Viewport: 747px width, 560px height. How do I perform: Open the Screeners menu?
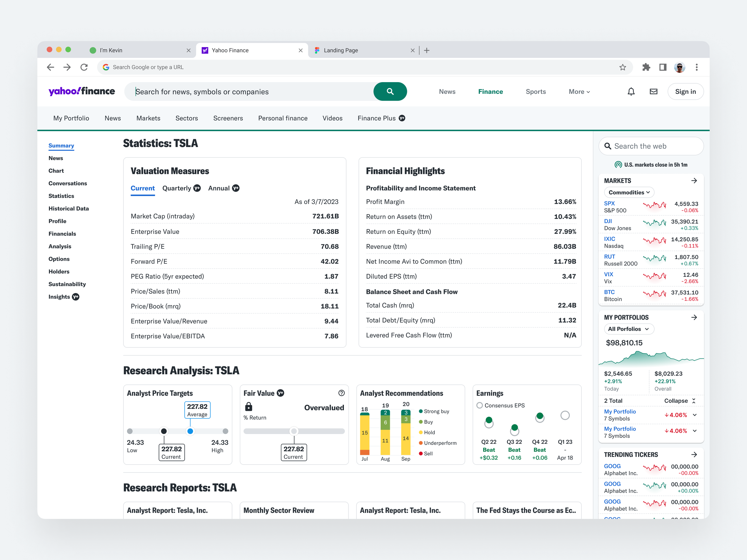[x=228, y=118]
